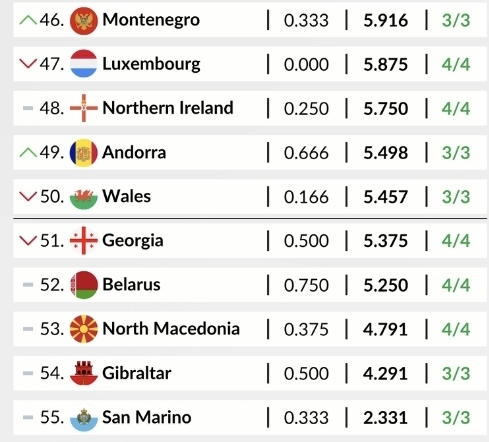489x442 pixels.
Task: Click the Gibraltar castle flag icon
Action: 84,373
